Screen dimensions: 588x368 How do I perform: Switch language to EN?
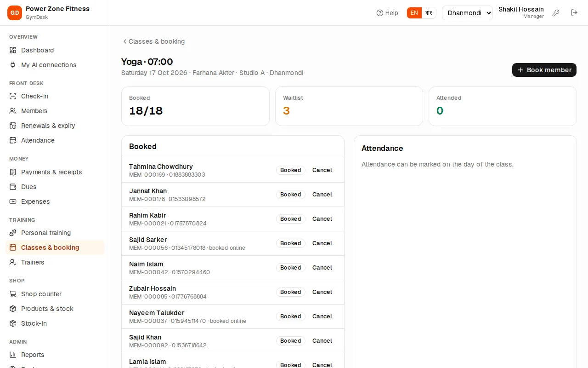(414, 13)
